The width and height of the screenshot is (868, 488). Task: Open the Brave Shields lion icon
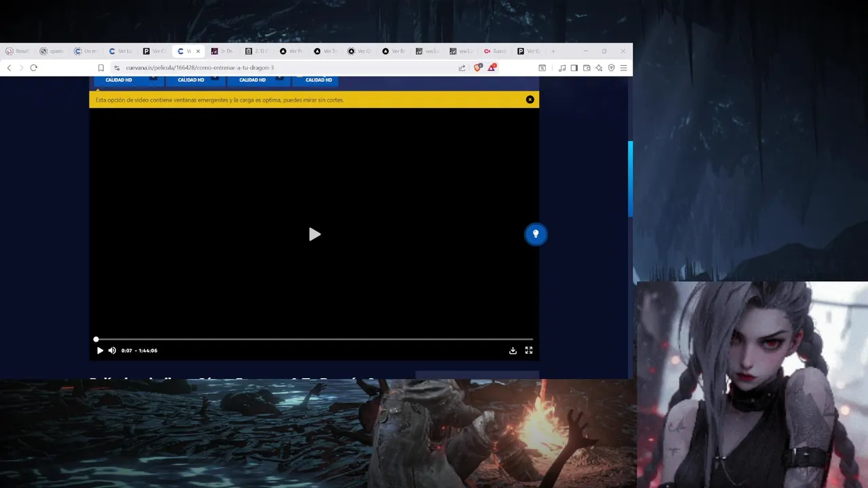478,68
